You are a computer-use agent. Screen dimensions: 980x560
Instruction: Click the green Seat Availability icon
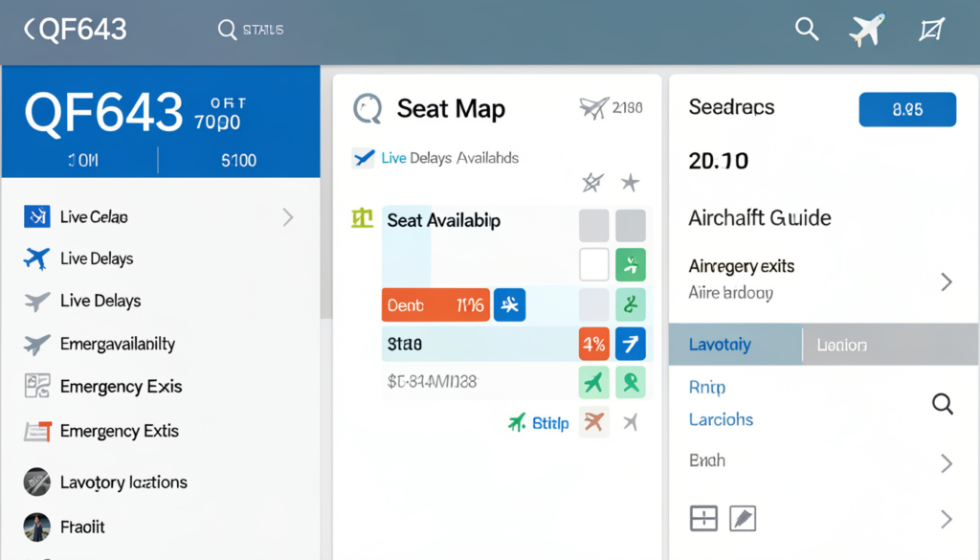(x=362, y=218)
